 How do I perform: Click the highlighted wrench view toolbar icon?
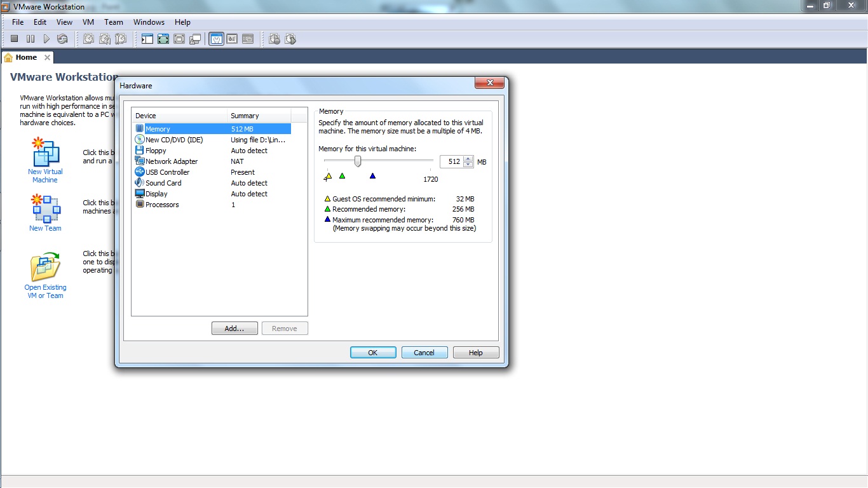(216, 39)
